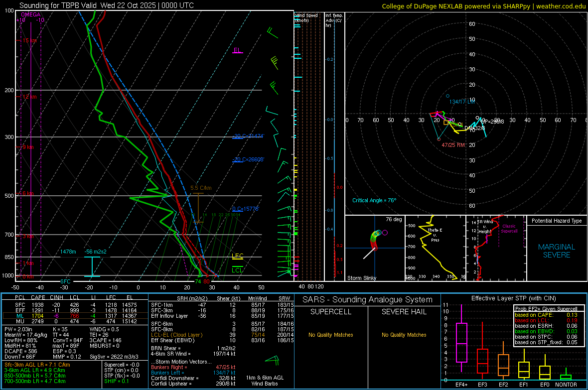Click the magenta 'Classic Supercell' label
Screen dimensions: 588x390
[509, 229]
